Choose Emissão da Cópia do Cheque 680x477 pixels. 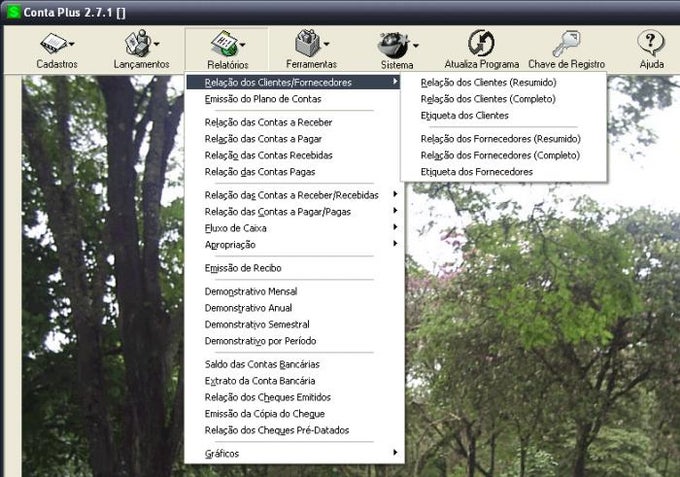tap(265, 414)
